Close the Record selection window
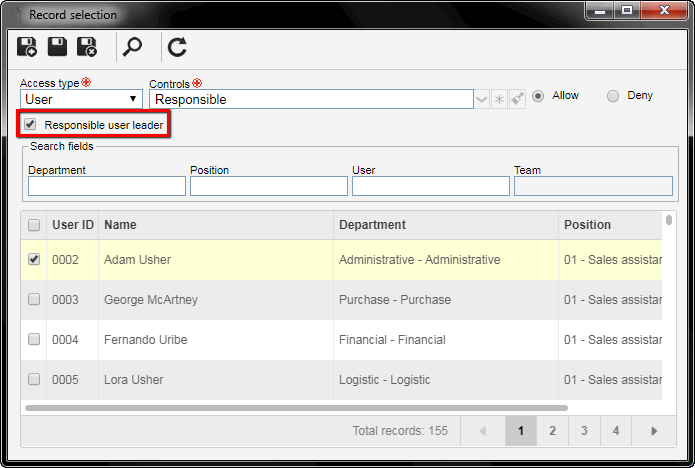The width and height of the screenshot is (695, 468). [x=664, y=11]
